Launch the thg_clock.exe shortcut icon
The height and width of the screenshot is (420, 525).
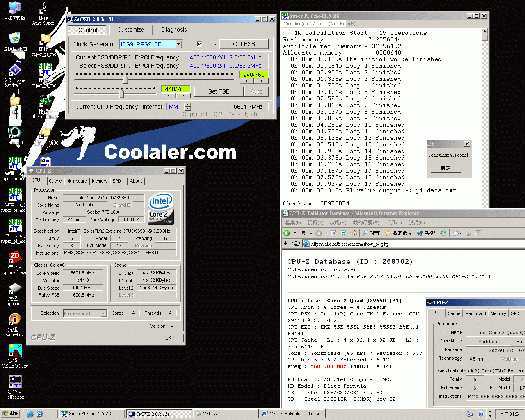46,106
